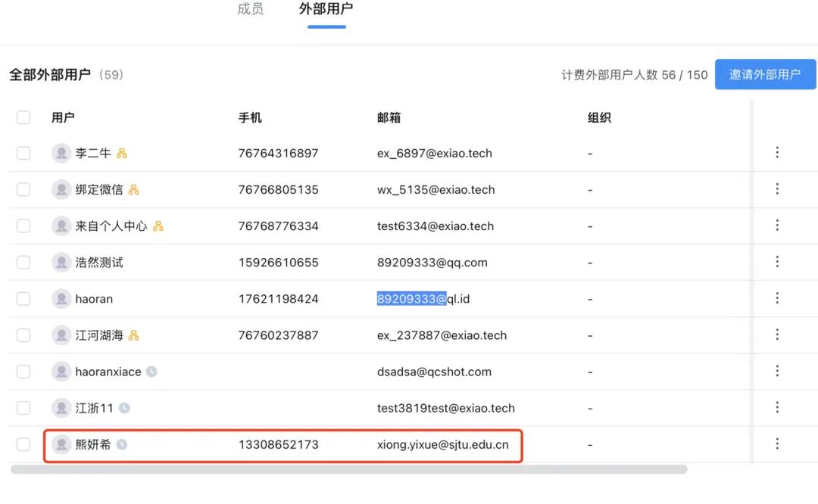Screen dimensions: 818x504
Task: Open the more options menu for haoranxiace
Action: (777, 371)
